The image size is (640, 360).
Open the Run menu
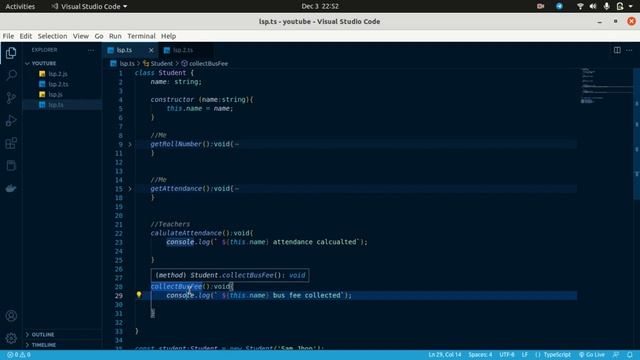coord(115,36)
